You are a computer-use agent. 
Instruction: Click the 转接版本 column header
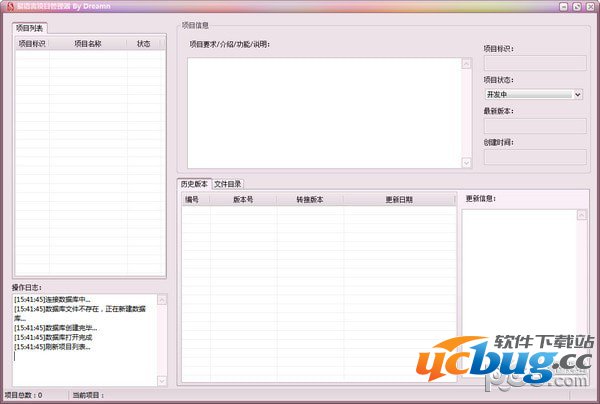[x=310, y=199]
